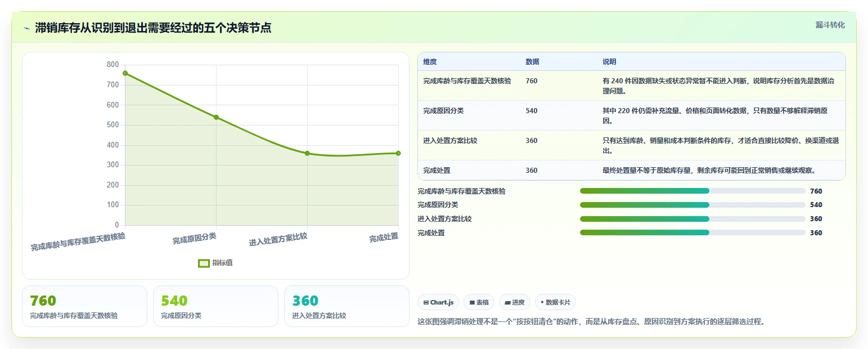This screenshot has height=349, width=868.
Task: Click the 数据卡片 chip
Action: click(555, 302)
